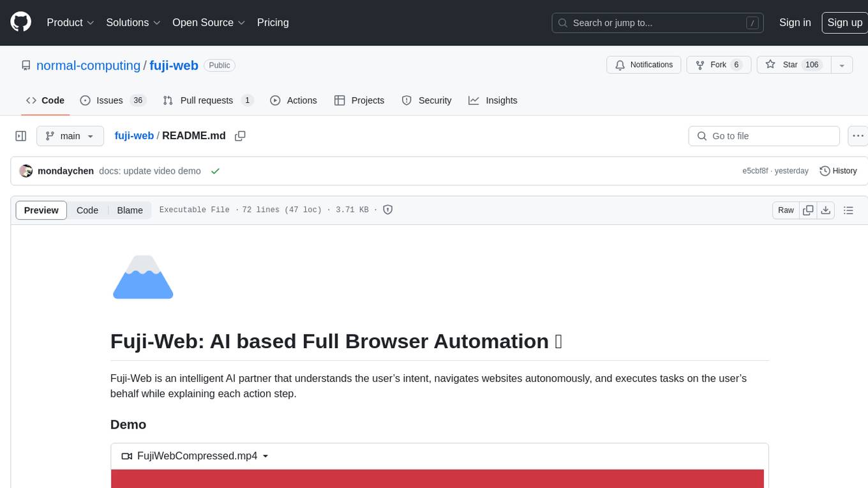Switch to the Insights tab
This screenshot has width=868, height=488.
[493, 100]
